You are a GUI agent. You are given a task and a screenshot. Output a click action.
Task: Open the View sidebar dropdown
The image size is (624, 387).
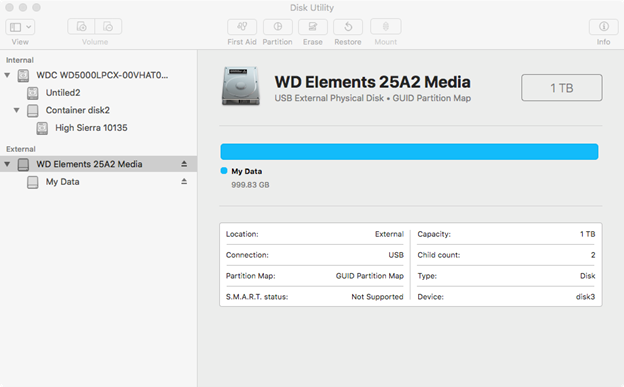tap(20, 27)
